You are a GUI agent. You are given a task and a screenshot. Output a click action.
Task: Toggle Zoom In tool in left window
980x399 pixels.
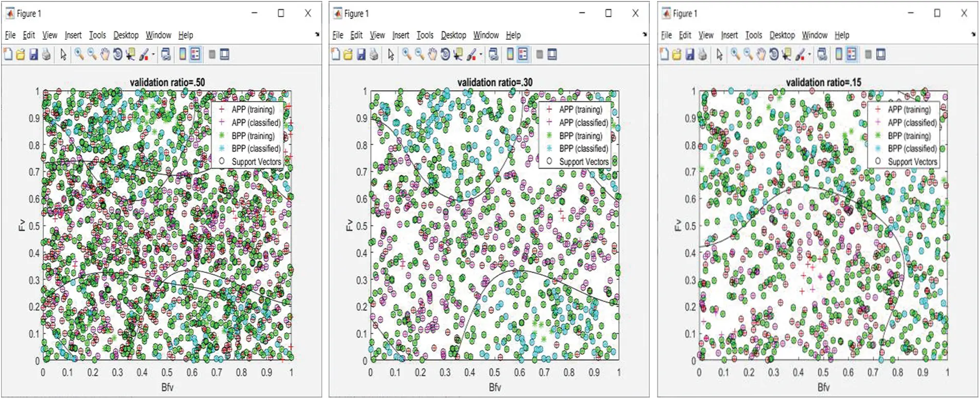coord(79,54)
